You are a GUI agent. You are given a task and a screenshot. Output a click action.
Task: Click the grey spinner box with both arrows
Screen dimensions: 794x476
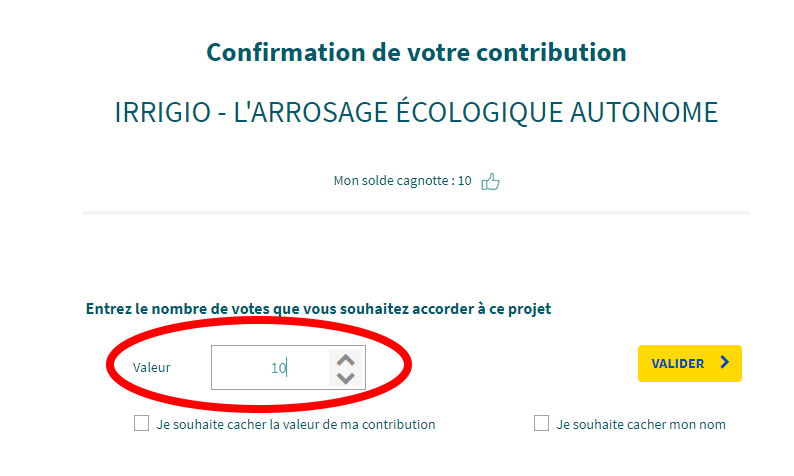click(346, 368)
